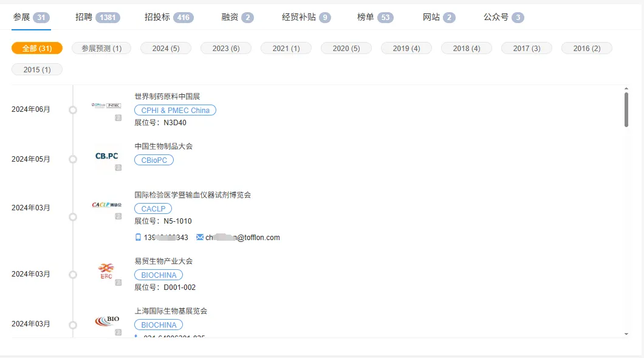Click the title 国际检验医学暨输血仪器试剂博览会

193,195
